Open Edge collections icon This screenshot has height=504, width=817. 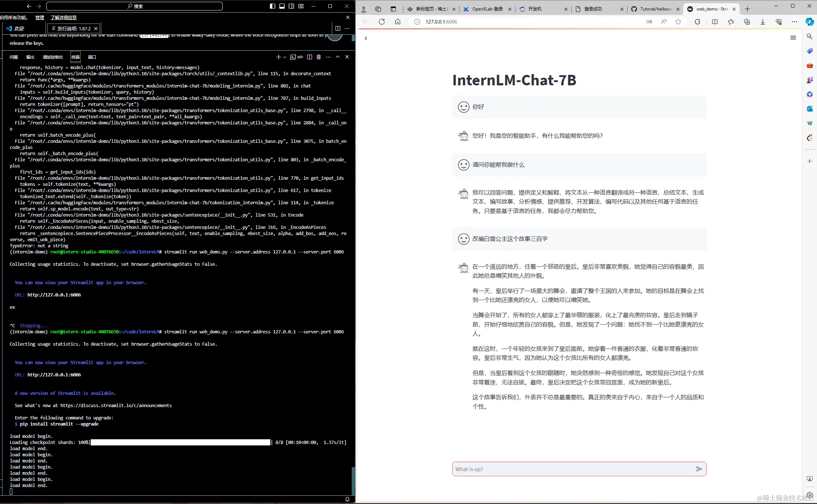coord(747,22)
